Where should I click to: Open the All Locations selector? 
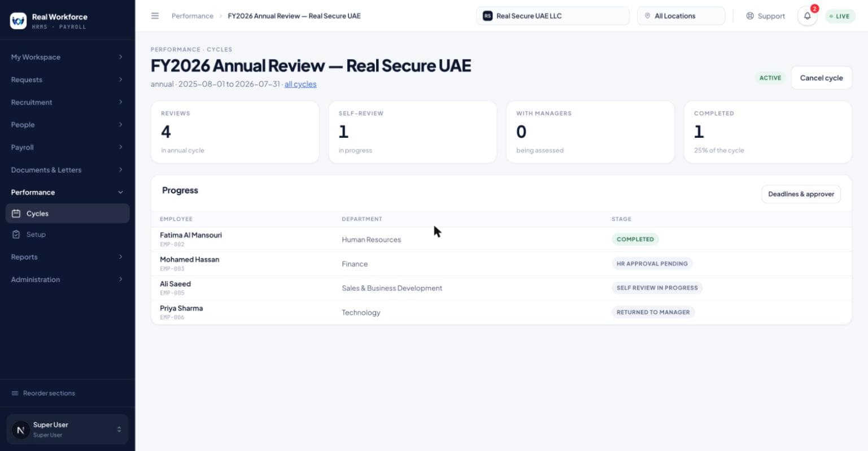coord(681,16)
